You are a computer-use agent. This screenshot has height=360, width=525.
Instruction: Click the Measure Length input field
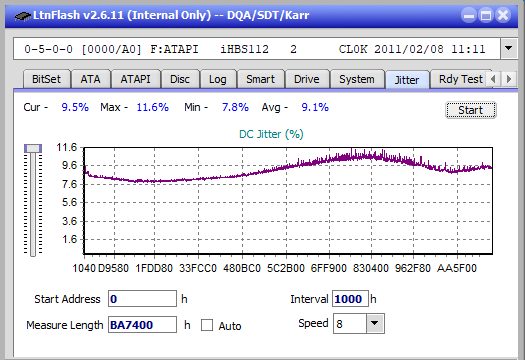[142, 325]
